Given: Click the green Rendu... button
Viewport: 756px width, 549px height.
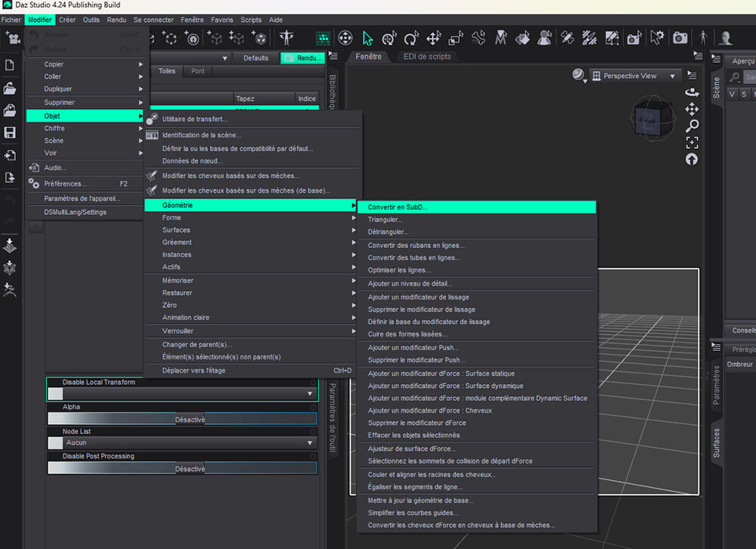Looking at the screenshot, I should point(303,58).
